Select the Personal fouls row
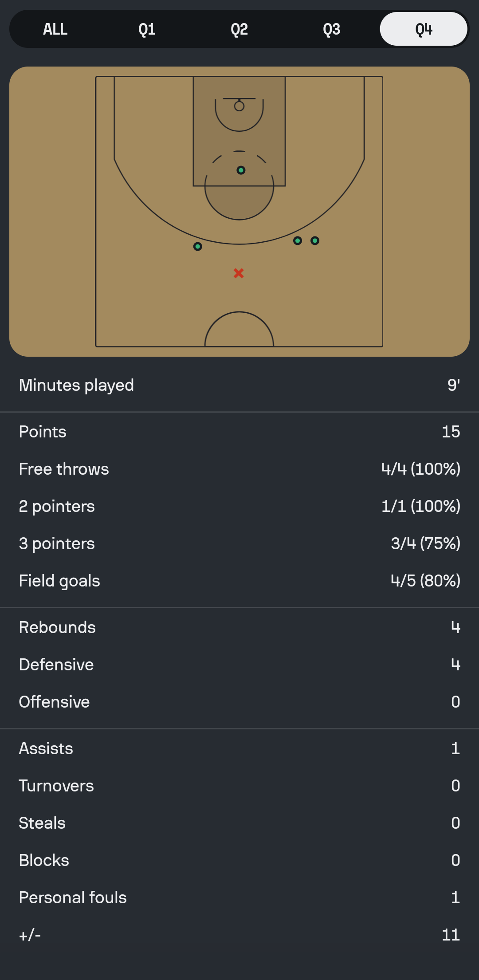The width and height of the screenshot is (479, 980). pos(239,897)
